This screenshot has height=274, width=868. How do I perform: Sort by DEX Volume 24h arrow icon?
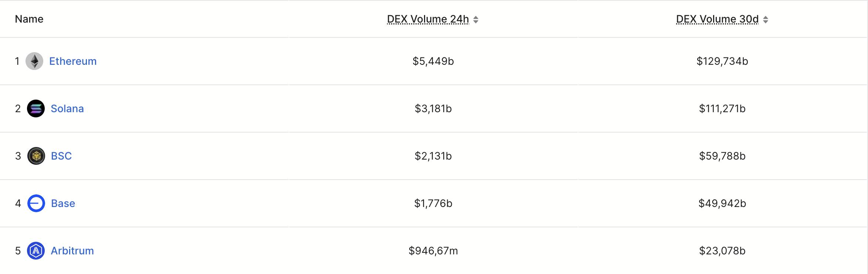tap(476, 20)
